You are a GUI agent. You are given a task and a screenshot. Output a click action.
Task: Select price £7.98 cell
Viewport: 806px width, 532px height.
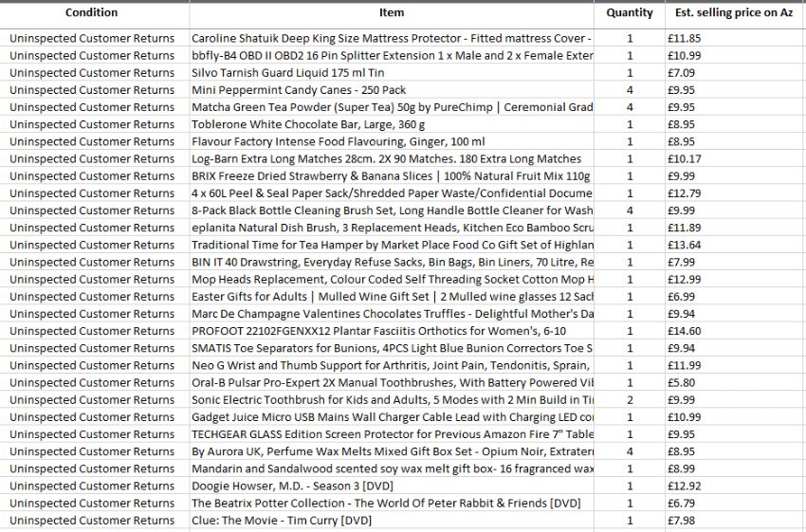(x=735, y=521)
